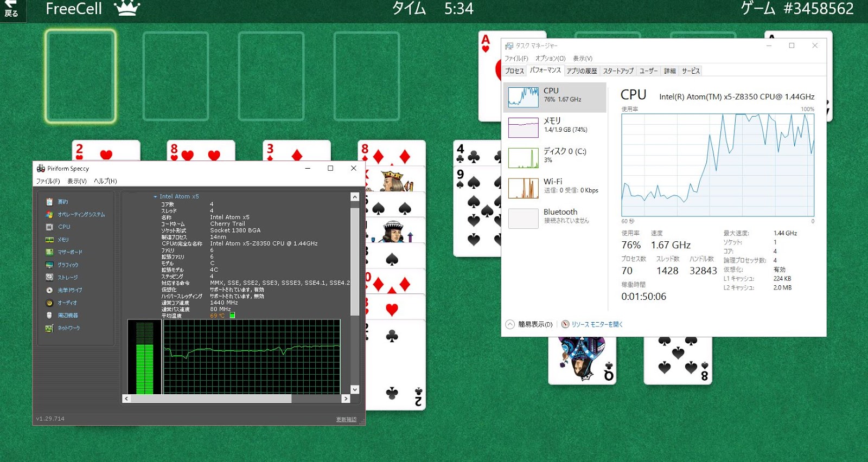
Task: Click the Piriform Speccy title bar app icon
Action: 41,168
